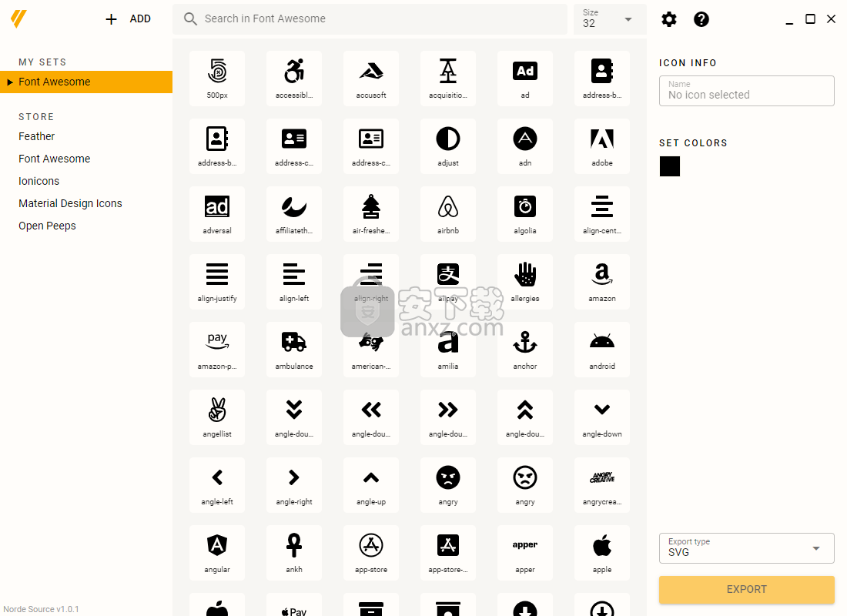Select the angle-down icon
This screenshot has width=847, height=616.
pyautogui.click(x=602, y=417)
